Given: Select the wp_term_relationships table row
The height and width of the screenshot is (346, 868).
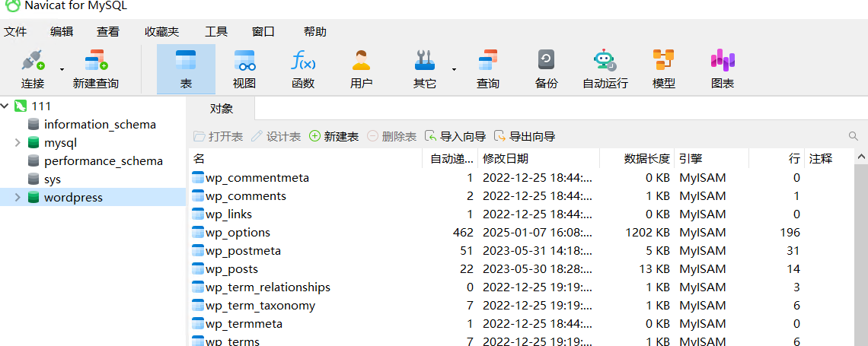Looking at the screenshot, I should click(522, 287).
